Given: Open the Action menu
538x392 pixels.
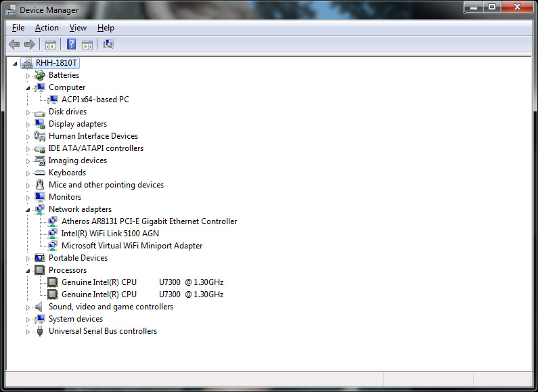Looking at the screenshot, I should coord(47,28).
